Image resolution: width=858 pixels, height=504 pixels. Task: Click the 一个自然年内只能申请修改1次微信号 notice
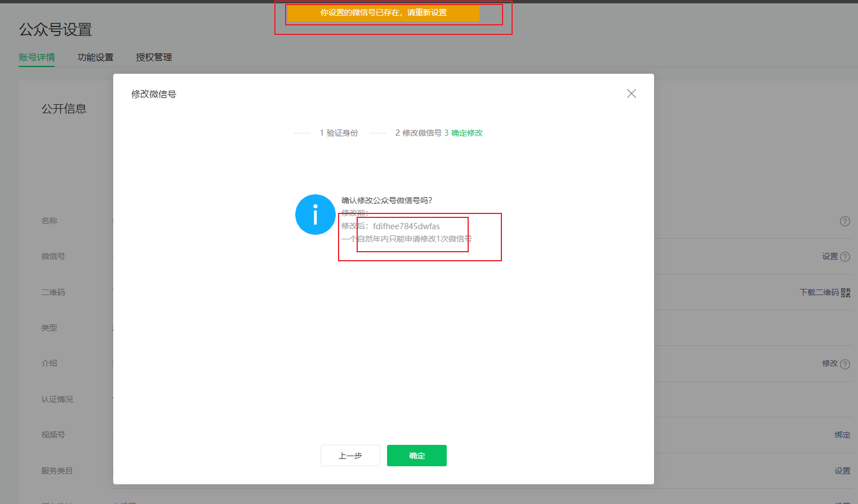[406, 239]
